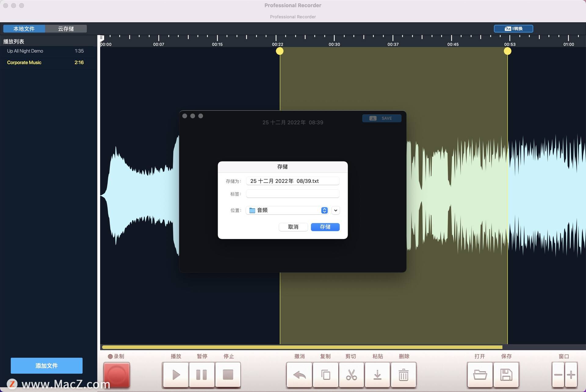
Task: Paste audio with the download-arrow icon
Action: (x=378, y=375)
